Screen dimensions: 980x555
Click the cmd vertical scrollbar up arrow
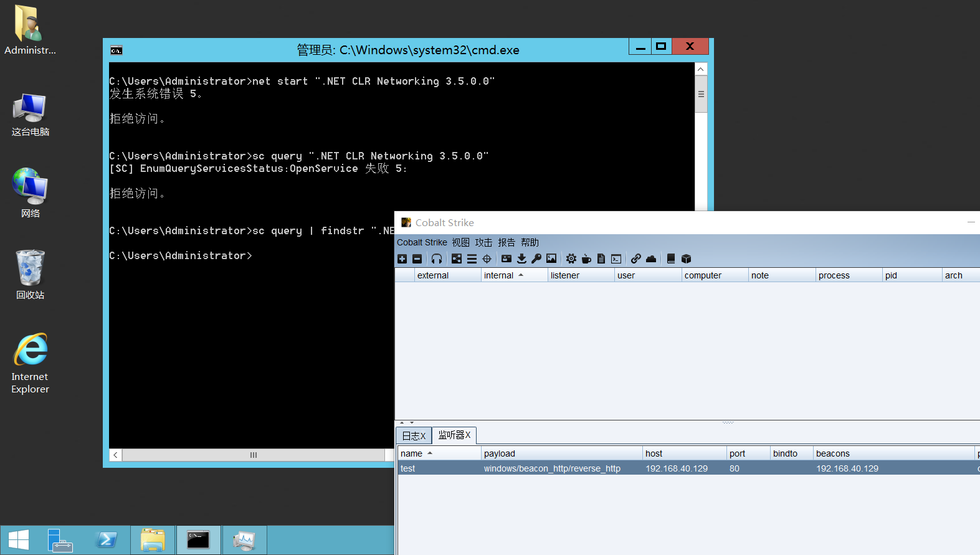(x=701, y=69)
